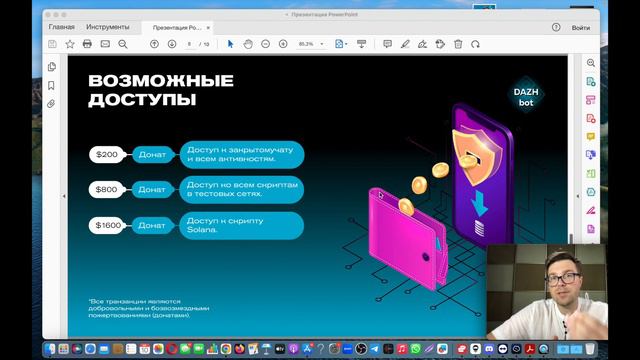Open the Trash in the dock
640x360 pixels.
(590, 349)
